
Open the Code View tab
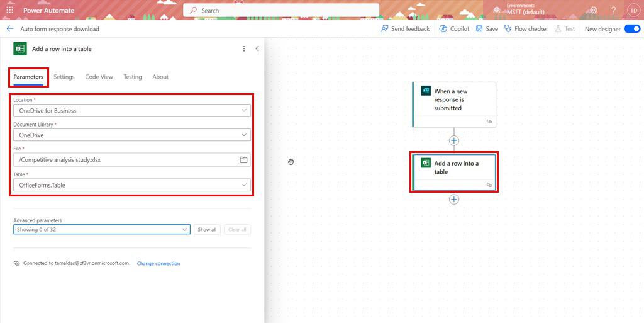tap(99, 77)
